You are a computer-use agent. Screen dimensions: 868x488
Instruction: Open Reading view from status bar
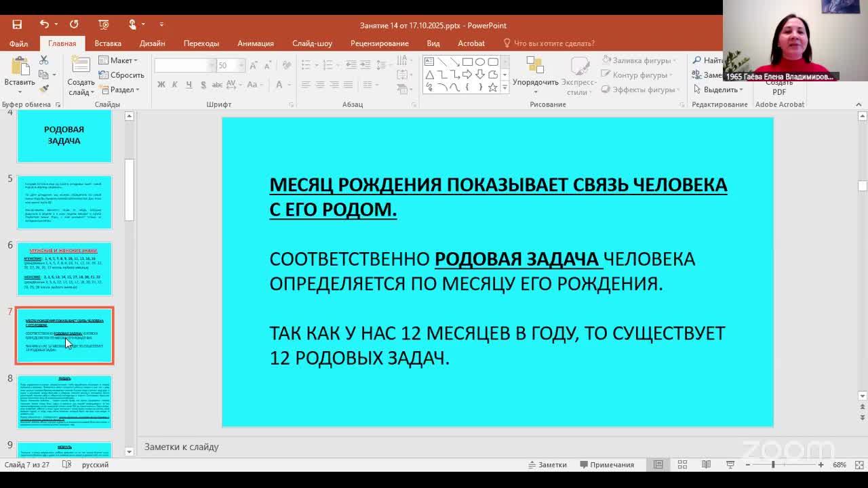click(706, 464)
